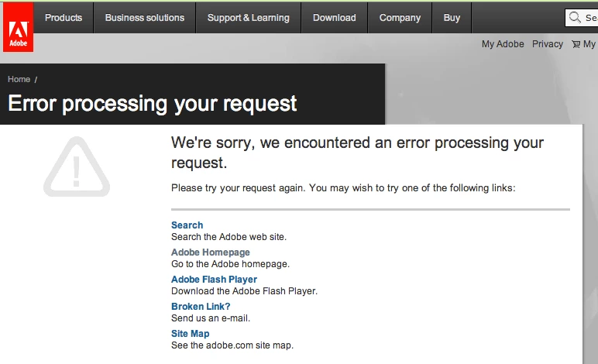
Task: Follow the Adobe Homepage link
Action: click(x=211, y=252)
